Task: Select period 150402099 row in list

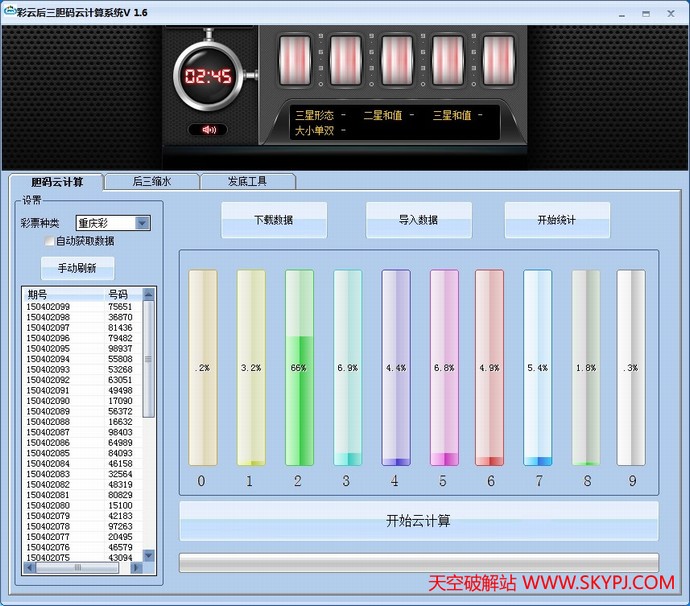Action: 80,306
